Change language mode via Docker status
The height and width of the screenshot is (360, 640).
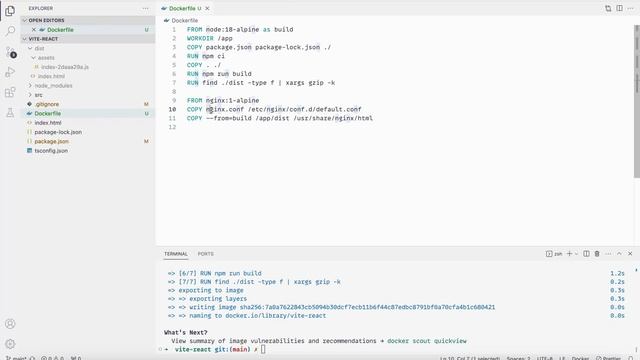point(580,358)
